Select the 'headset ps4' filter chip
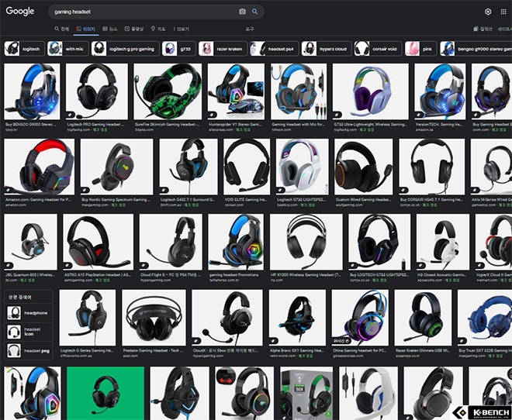This screenshot has width=512, height=420. click(275, 49)
